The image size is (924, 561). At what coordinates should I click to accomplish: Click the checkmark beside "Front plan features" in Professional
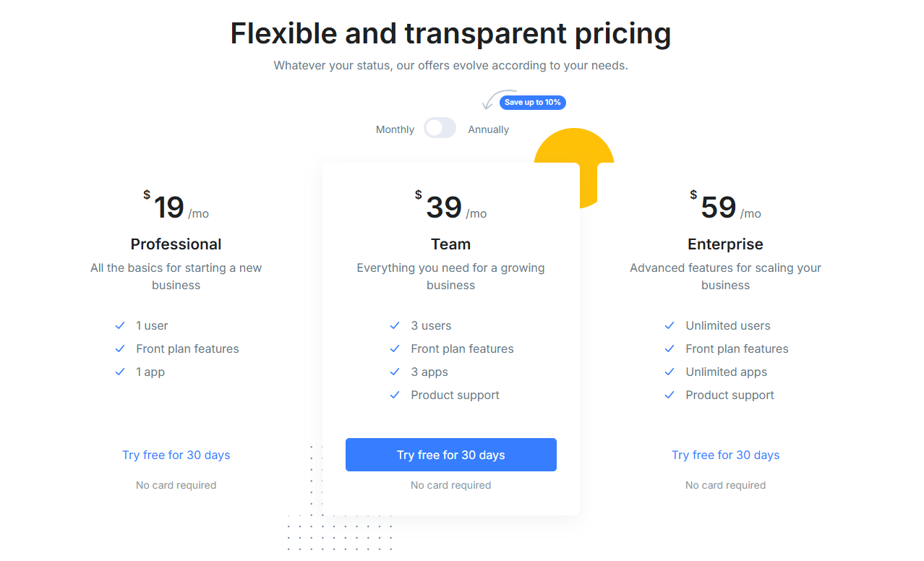(120, 348)
